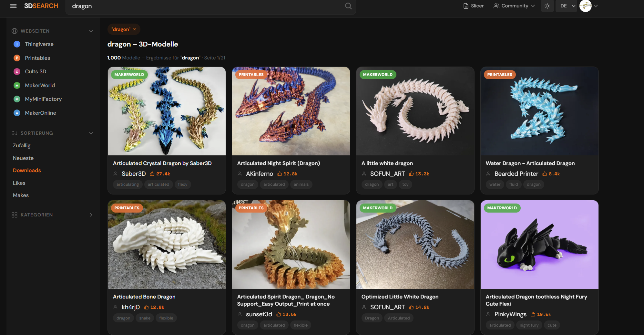Viewport: 644px width, 335px height.
Task: Open the DE language dropdown
Action: [x=566, y=6]
